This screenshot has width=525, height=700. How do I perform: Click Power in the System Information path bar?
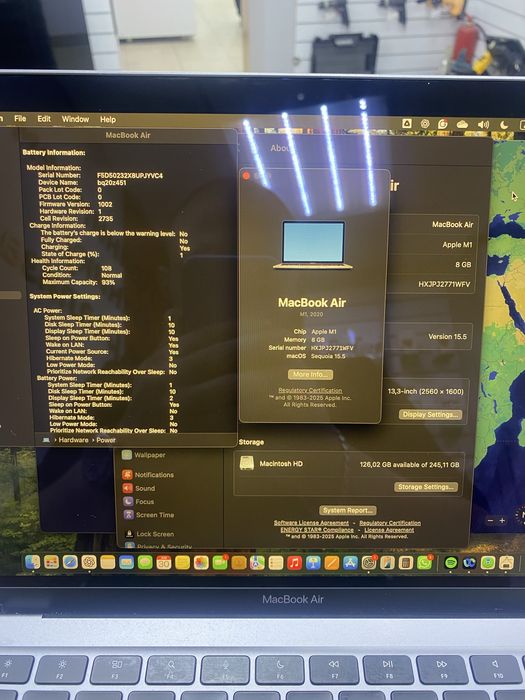106,440
